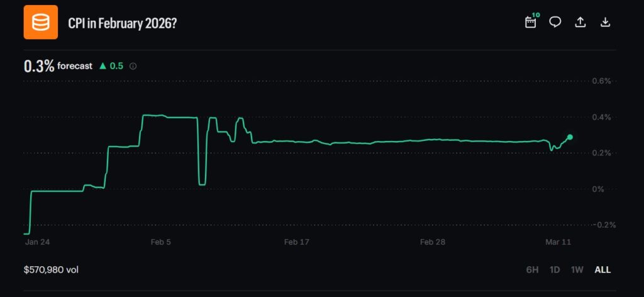The image size is (644, 297).
Task: Click the green up-triangle change indicator
Action: 103,65
